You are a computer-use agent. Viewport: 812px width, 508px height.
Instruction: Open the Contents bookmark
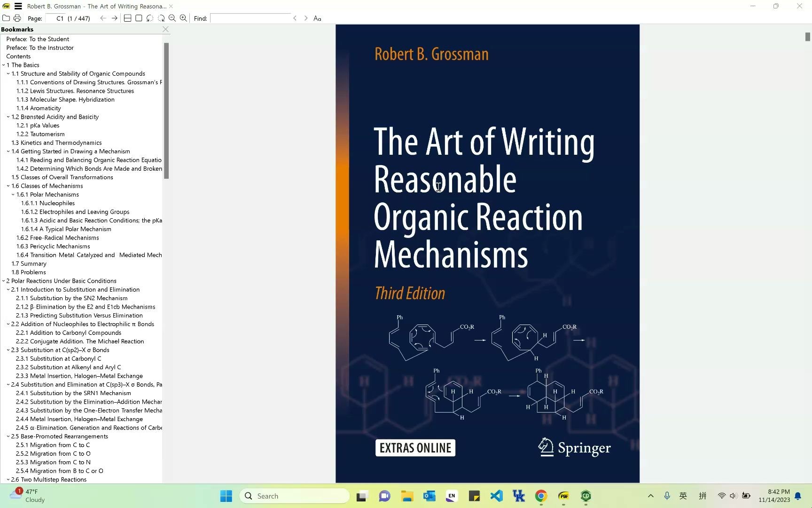(18, 56)
